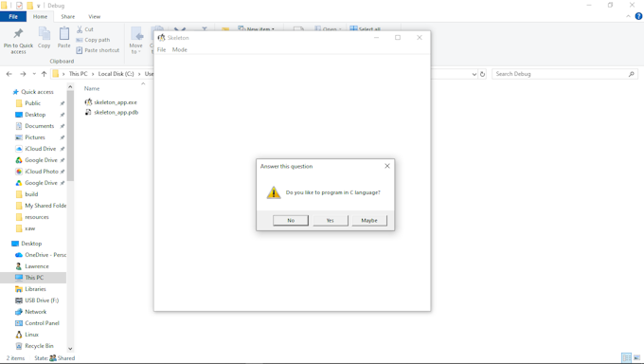The width and height of the screenshot is (644, 364).
Task: Click Paste shortcut in Clipboard group
Action: point(98,50)
